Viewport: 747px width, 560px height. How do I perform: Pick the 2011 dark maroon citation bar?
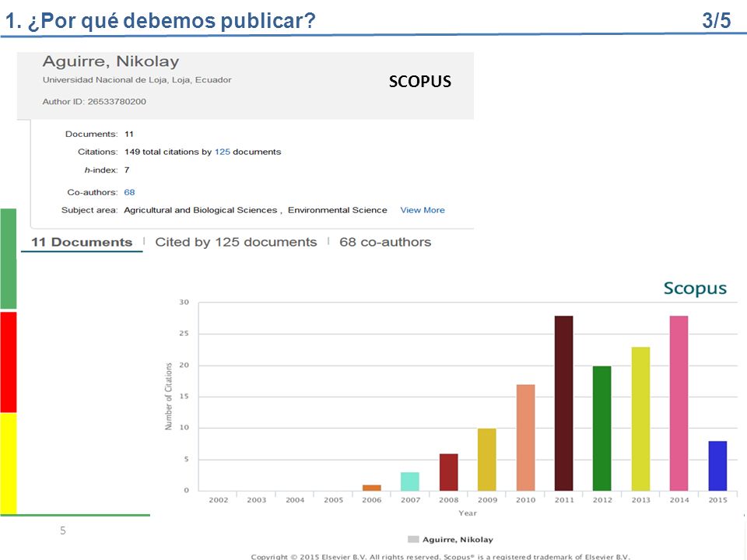[x=564, y=403]
